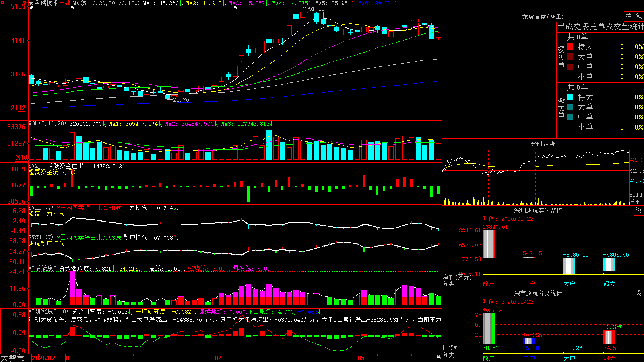Viewport: 644px width, 362px height.
Task: Click the asterisk event marker below 日线
Action: pos(72,8)
